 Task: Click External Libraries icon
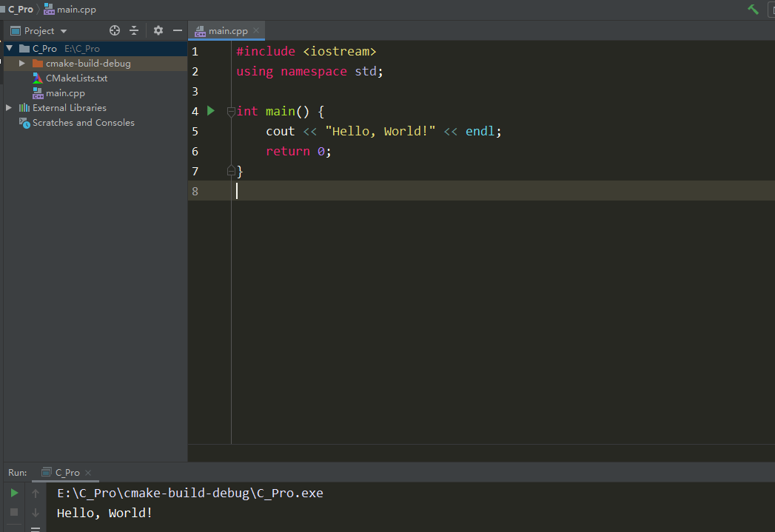(24, 108)
